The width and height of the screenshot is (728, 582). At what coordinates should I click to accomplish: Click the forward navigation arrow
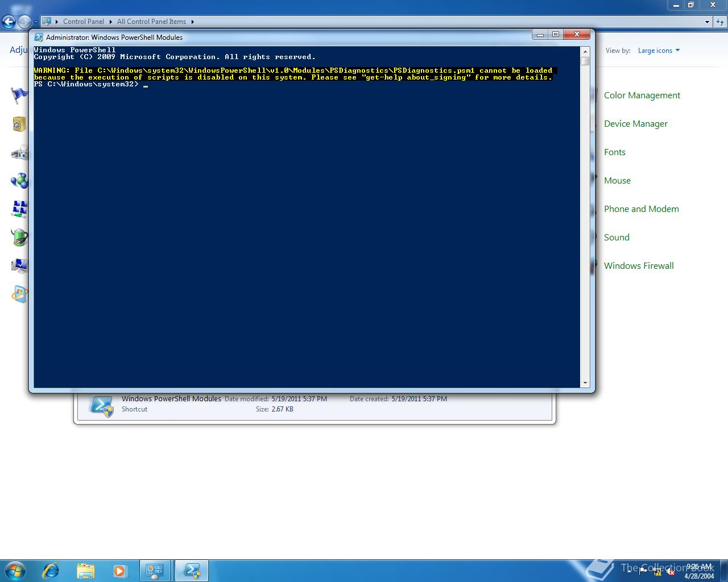tap(24, 22)
